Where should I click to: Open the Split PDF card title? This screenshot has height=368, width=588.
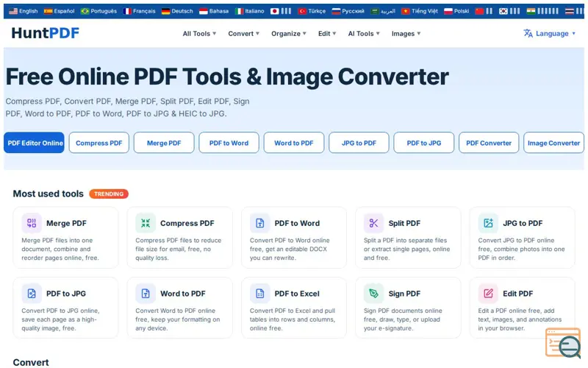pyautogui.click(x=404, y=223)
